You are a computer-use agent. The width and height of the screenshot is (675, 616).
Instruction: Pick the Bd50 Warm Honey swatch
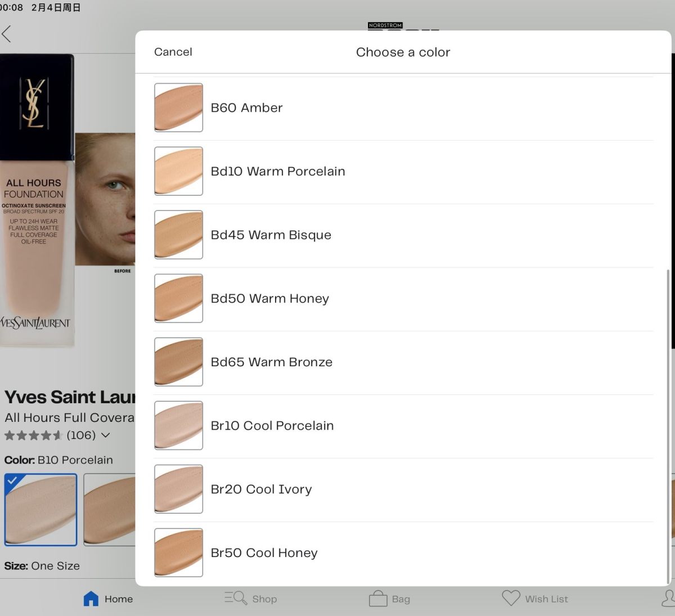point(178,298)
